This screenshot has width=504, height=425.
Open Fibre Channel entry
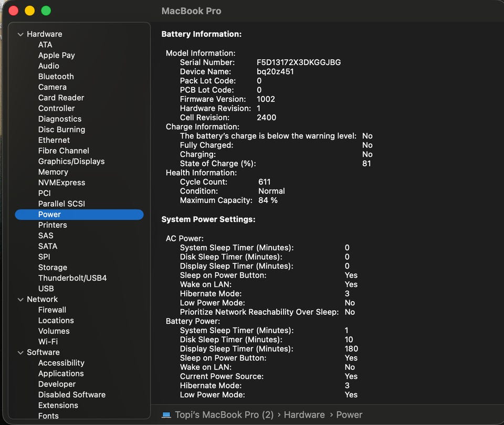click(x=64, y=151)
